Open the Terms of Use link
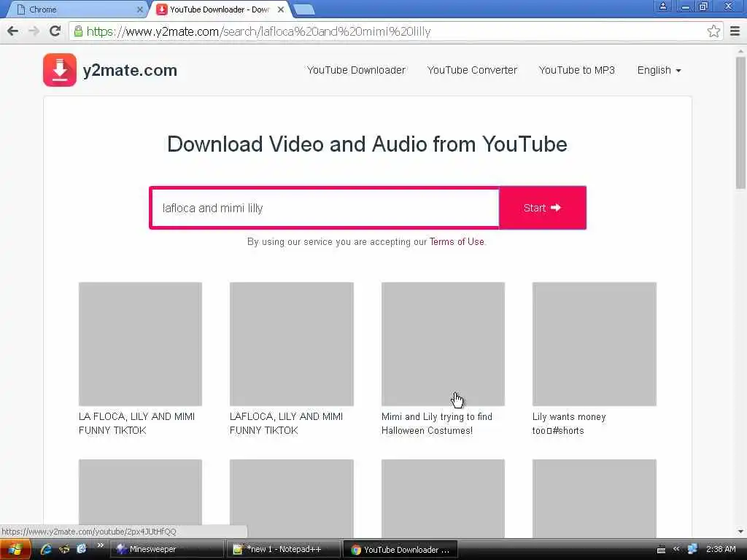The height and width of the screenshot is (560, 747). pyautogui.click(x=457, y=242)
